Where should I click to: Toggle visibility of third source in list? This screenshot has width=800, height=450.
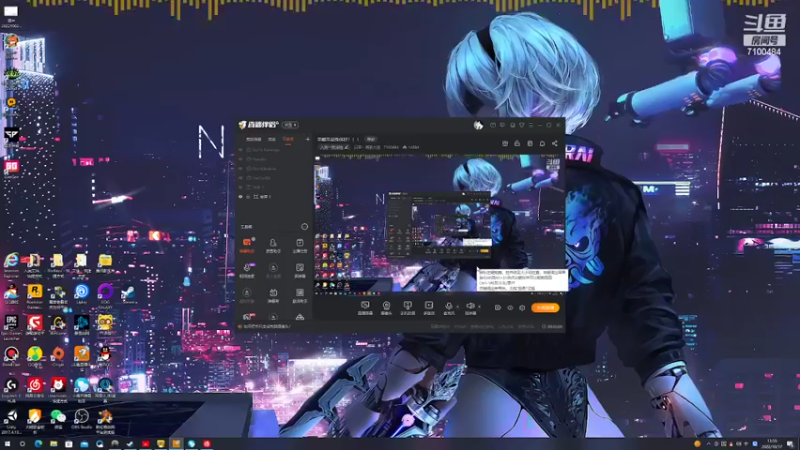tap(241, 168)
